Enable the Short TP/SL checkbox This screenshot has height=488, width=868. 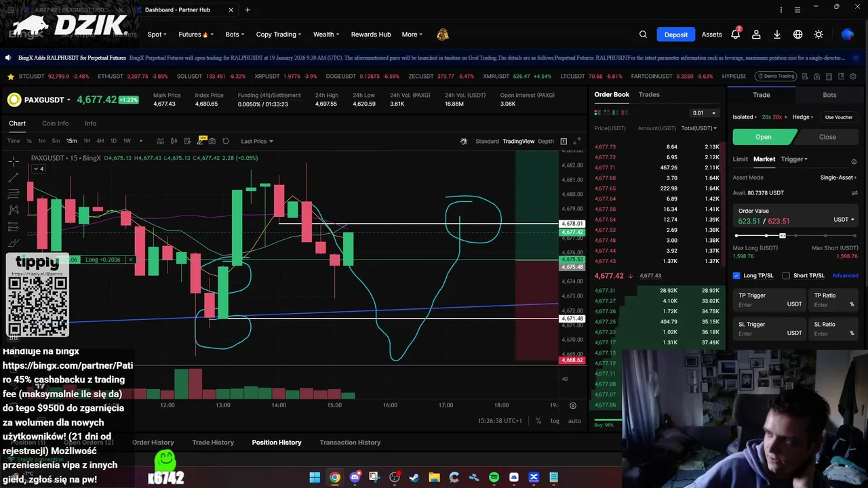click(786, 276)
